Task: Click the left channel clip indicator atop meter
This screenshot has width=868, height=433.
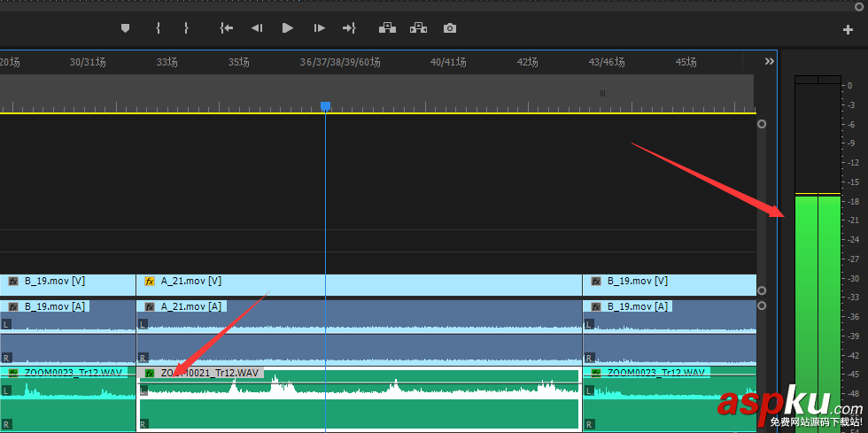Action: (x=806, y=80)
